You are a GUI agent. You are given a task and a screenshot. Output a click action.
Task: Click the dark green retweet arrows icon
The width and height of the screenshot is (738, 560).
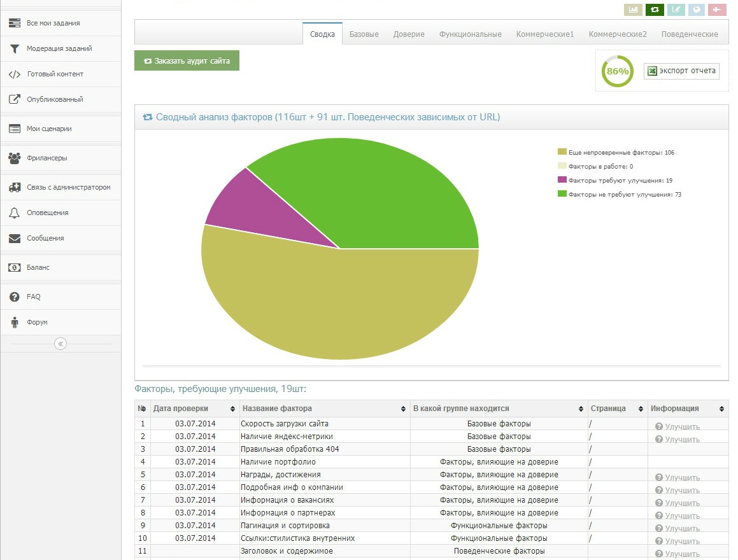coord(655,10)
